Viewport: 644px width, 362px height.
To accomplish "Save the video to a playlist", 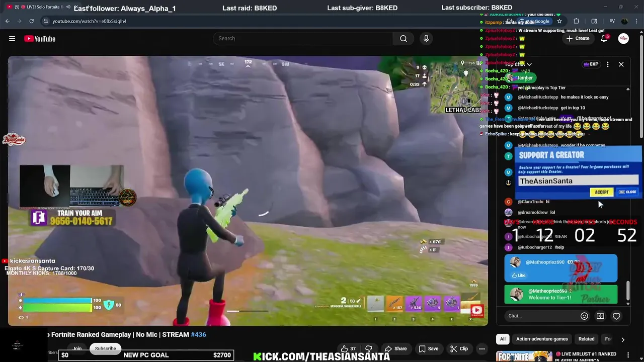I will pyautogui.click(x=429, y=348).
